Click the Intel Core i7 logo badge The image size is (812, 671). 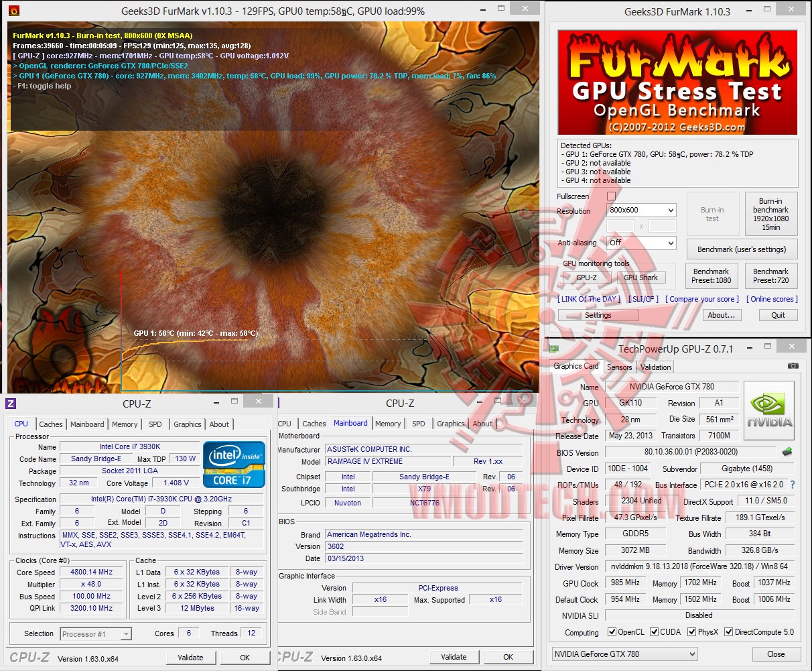click(234, 465)
